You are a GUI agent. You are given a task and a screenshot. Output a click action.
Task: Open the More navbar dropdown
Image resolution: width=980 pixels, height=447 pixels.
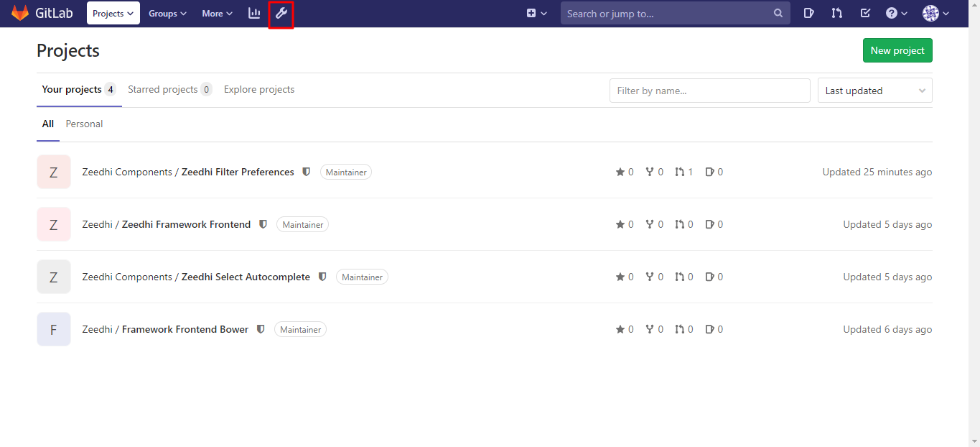tap(218, 13)
